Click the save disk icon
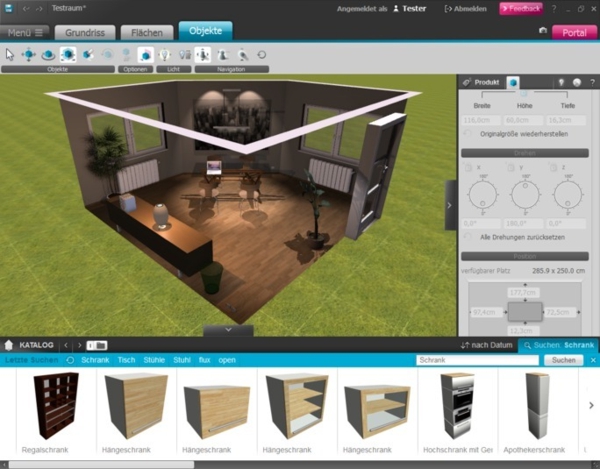Viewport: 600px width, 469px height. [9, 8]
